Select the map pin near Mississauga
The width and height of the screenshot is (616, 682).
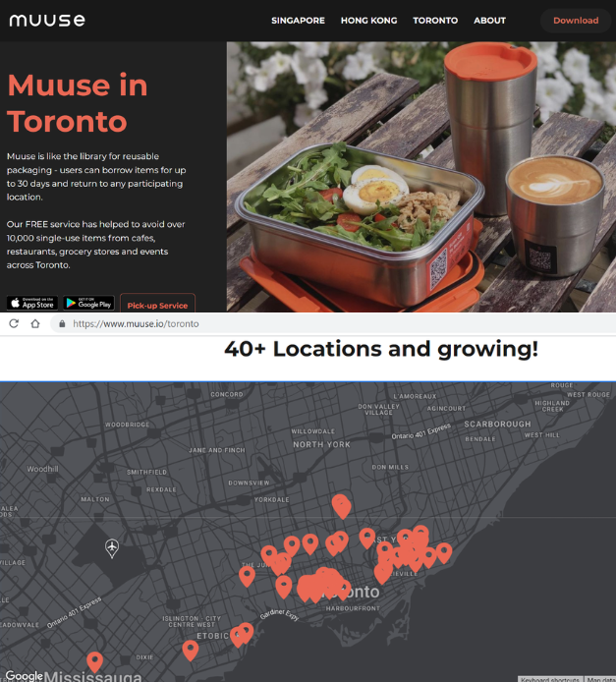(x=94, y=661)
